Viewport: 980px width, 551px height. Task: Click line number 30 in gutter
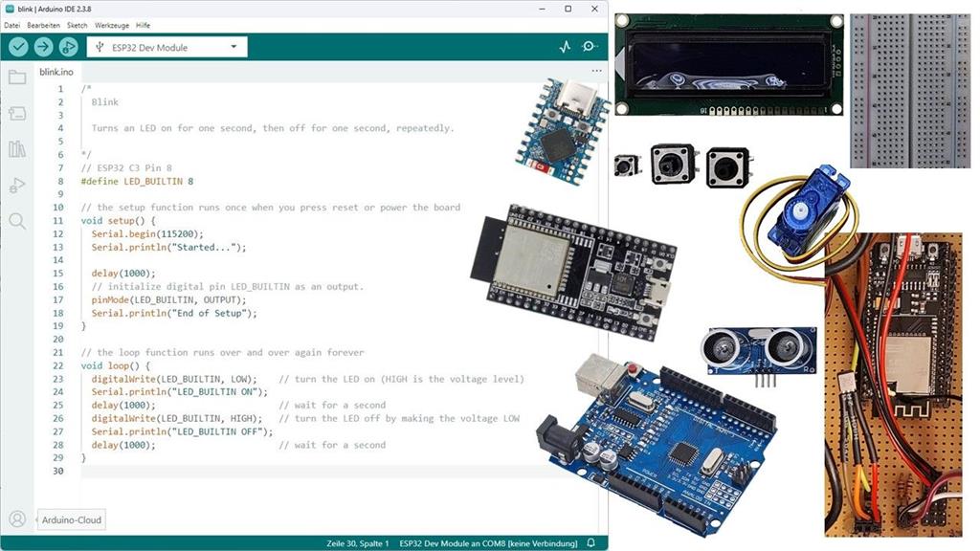coord(58,471)
